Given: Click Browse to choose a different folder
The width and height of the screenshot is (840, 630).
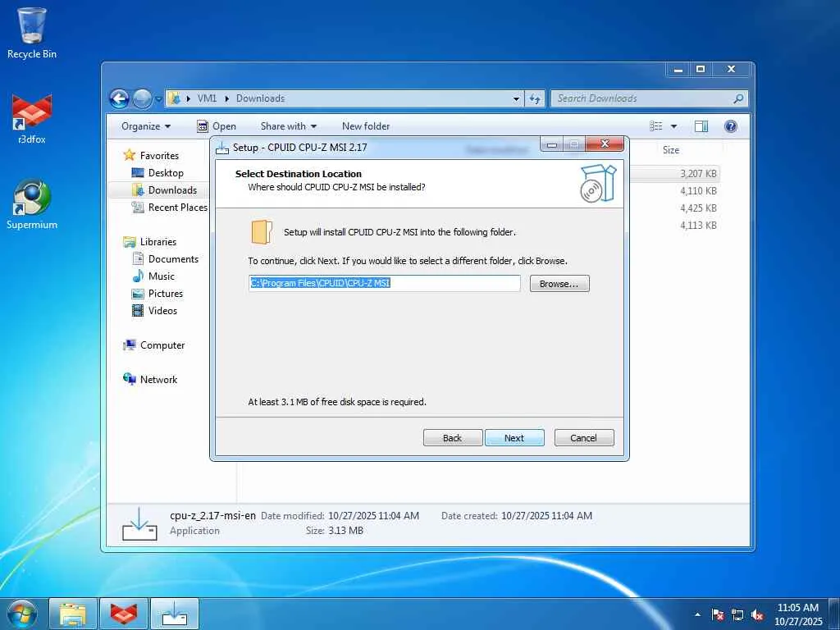Looking at the screenshot, I should (559, 284).
